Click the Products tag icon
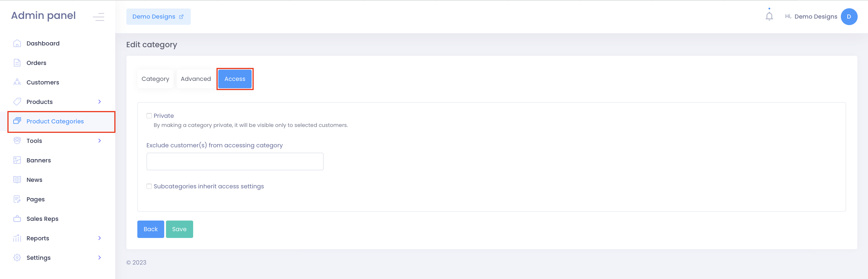 [17, 102]
